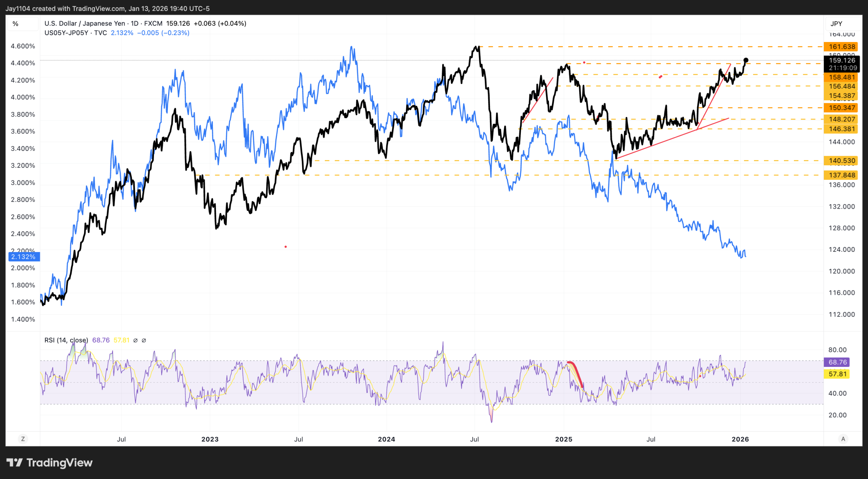Open the JPY currency selector on price scale
This screenshot has width=868, height=479.
click(x=836, y=24)
